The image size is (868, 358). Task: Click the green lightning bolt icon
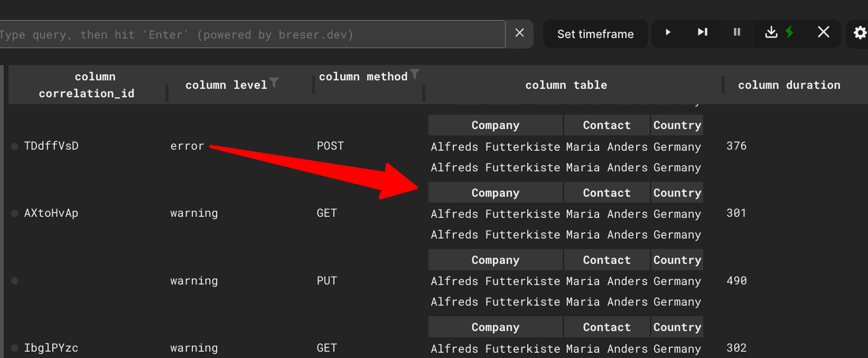[789, 33]
